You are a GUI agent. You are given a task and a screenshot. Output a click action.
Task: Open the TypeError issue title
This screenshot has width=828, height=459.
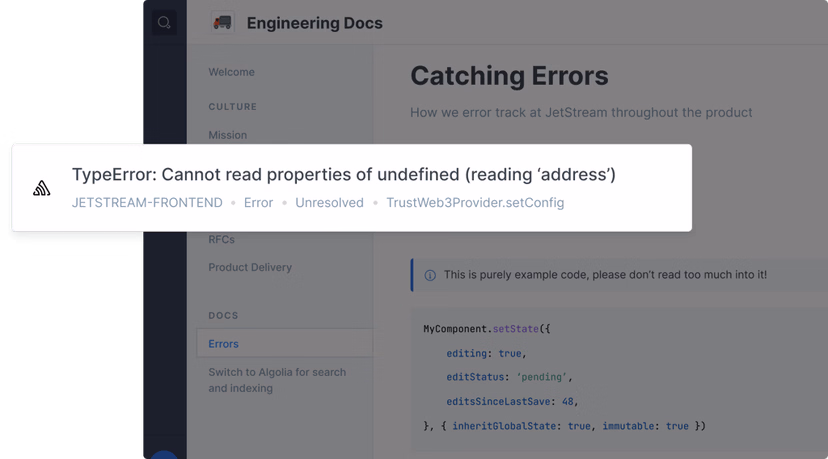click(x=343, y=175)
